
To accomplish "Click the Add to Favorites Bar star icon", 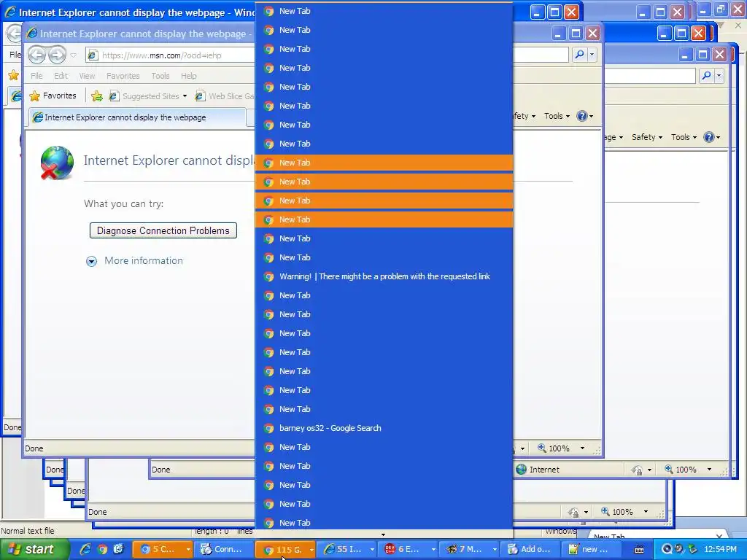I will 97,96.
